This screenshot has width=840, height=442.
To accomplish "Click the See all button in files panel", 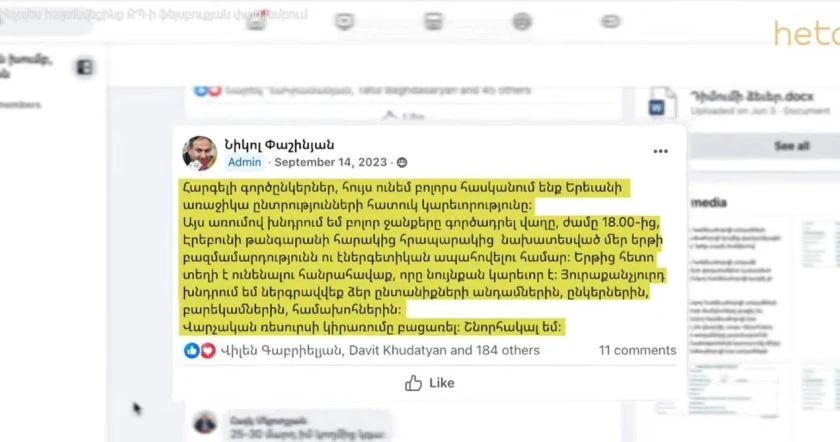I will [792, 146].
